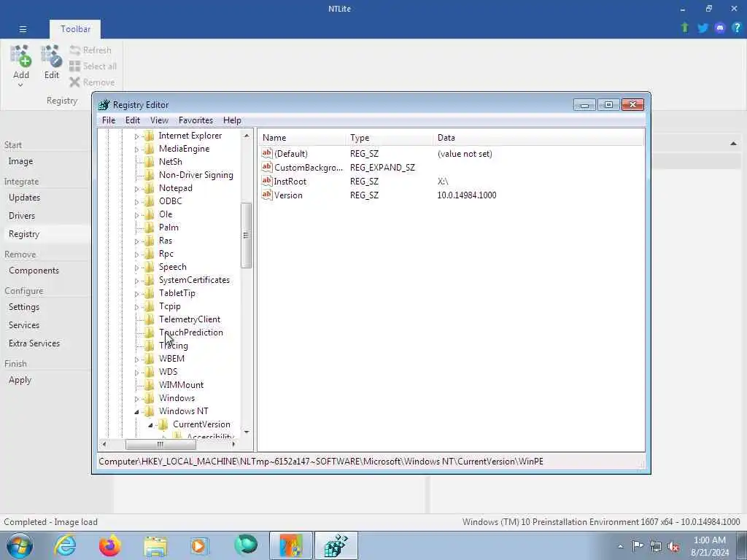Open the Help menu in Registry Editor
This screenshot has height=560, width=747.
pos(232,120)
